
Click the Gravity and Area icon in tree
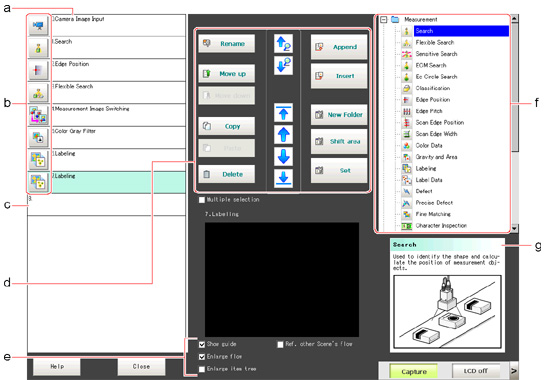point(406,157)
